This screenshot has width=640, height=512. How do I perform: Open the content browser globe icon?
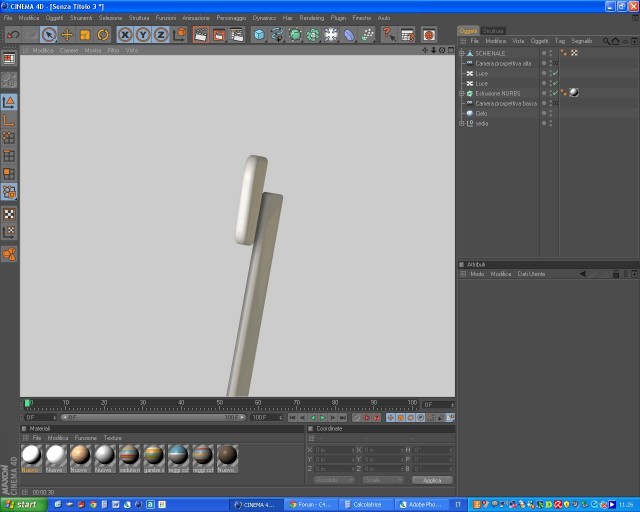click(429, 35)
